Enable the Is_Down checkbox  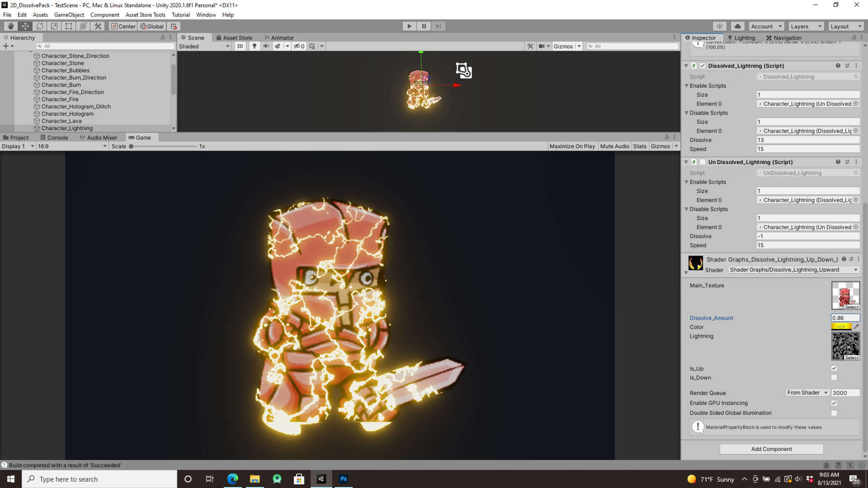coord(834,377)
